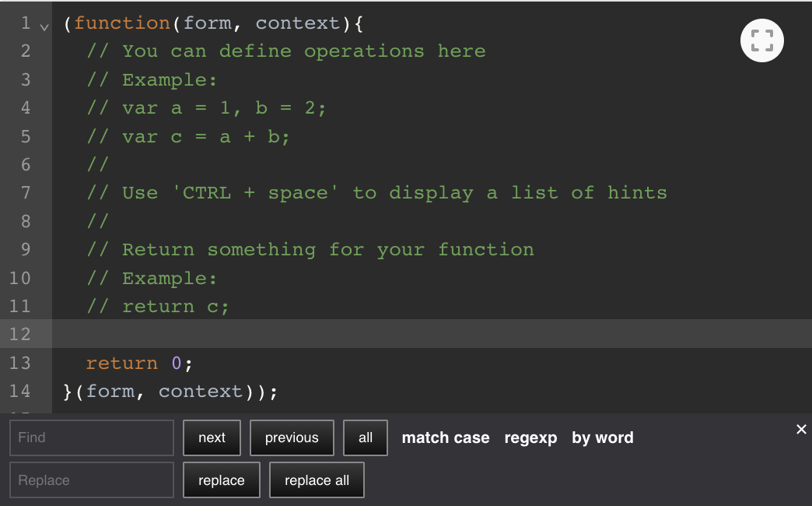
Task: Click comment 'Return something for your function'
Action: [310, 250]
